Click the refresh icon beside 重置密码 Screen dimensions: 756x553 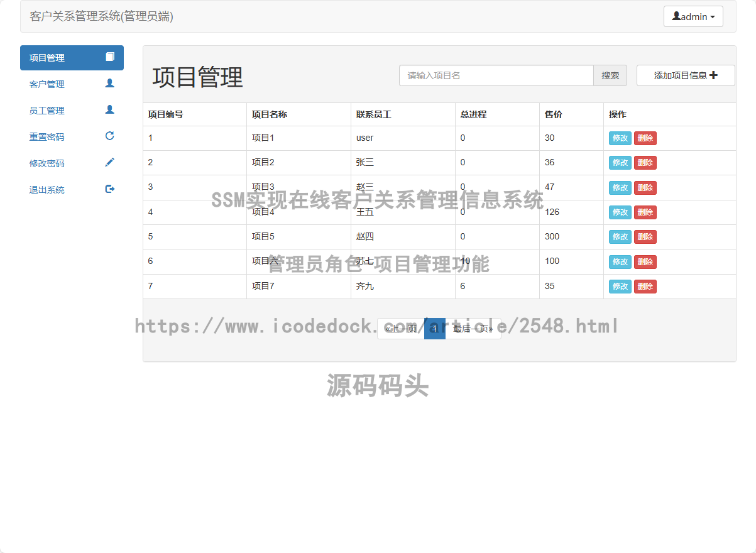coord(110,136)
